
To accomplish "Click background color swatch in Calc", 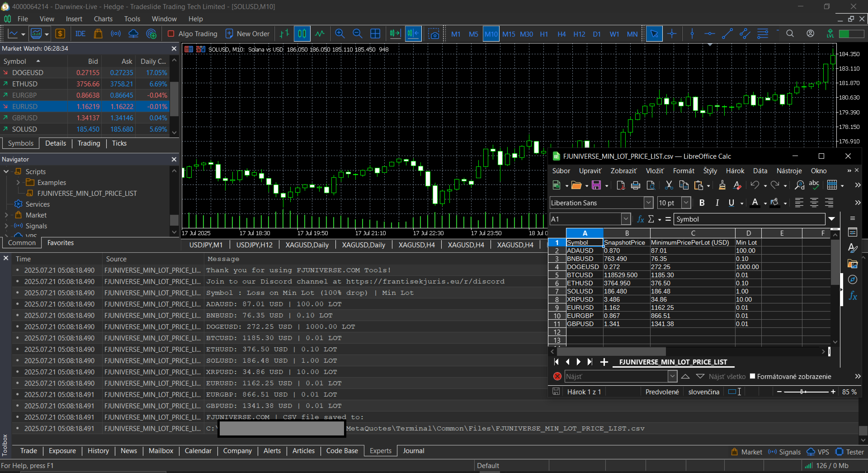I will coord(775,203).
